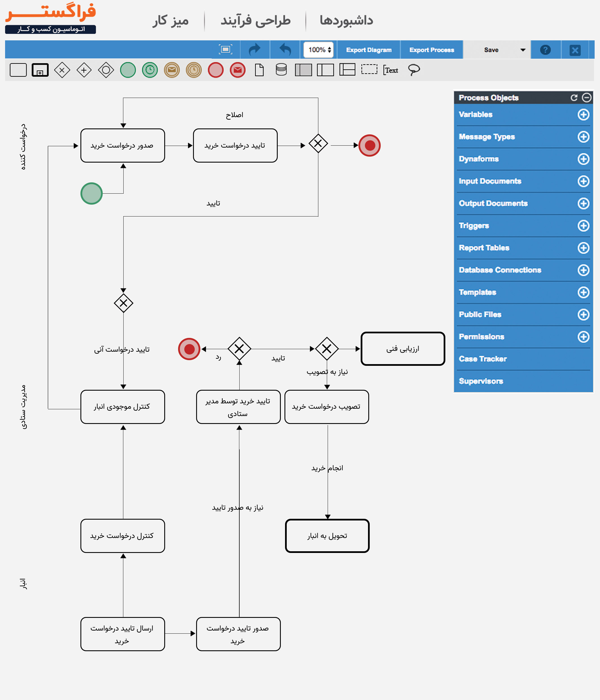Select the red end event tool
Viewport: 600px width, 700px height.
(x=215, y=70)
